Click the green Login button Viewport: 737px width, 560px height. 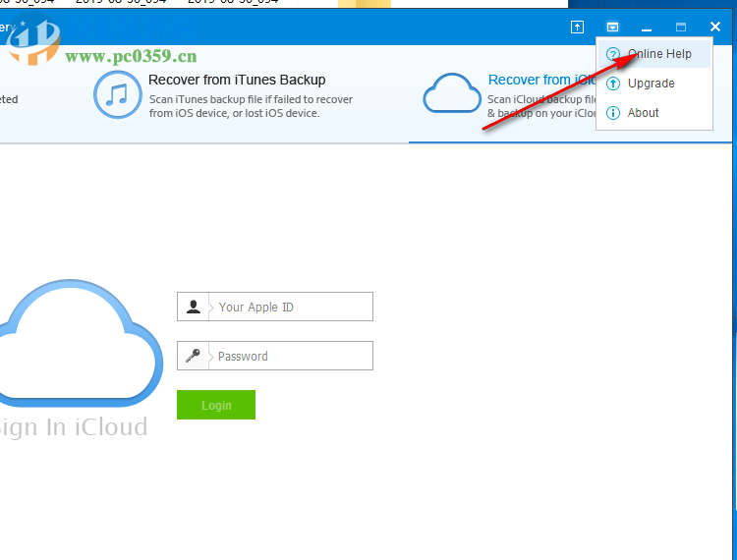[216, 405]
